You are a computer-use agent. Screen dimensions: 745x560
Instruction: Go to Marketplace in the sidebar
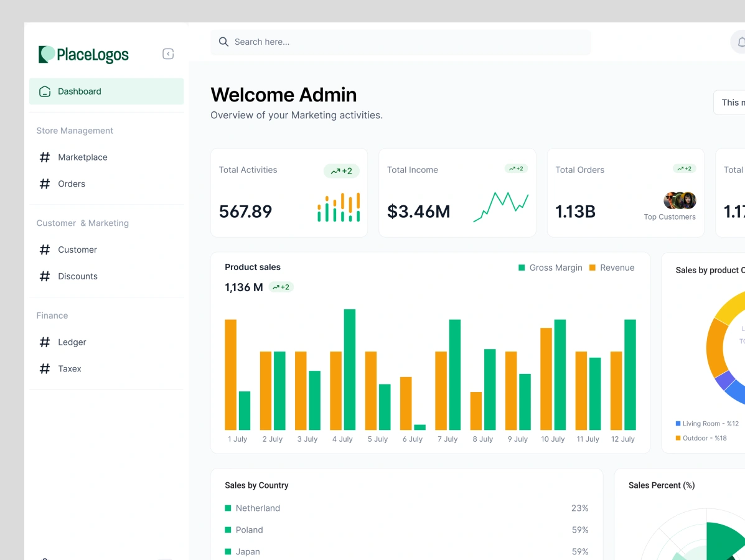83,157
